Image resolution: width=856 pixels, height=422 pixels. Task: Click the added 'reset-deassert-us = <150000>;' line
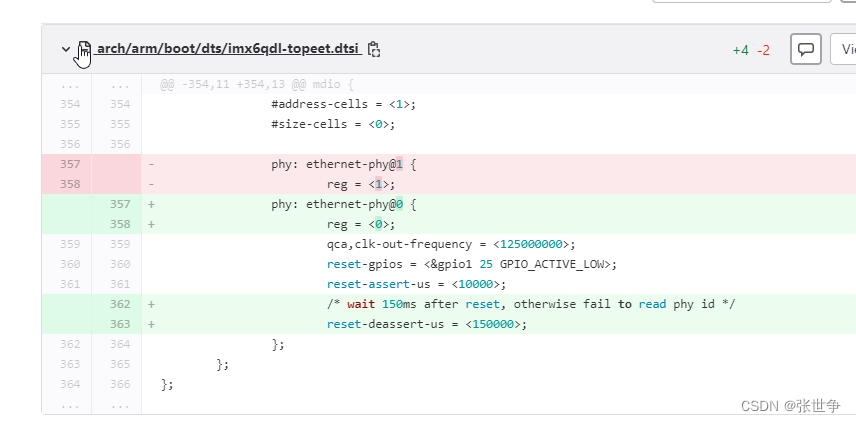(427, 324)
